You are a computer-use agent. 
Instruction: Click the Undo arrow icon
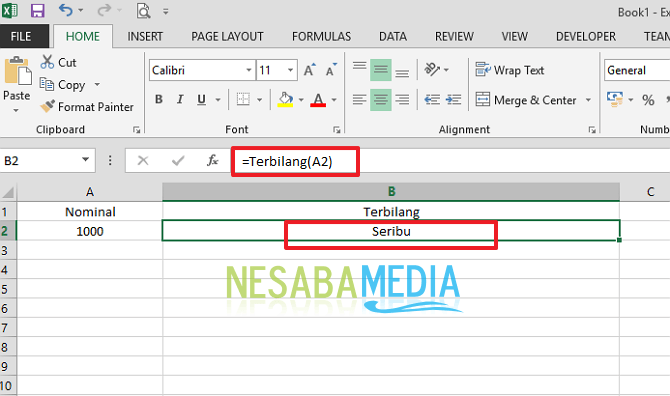[65, 10]
